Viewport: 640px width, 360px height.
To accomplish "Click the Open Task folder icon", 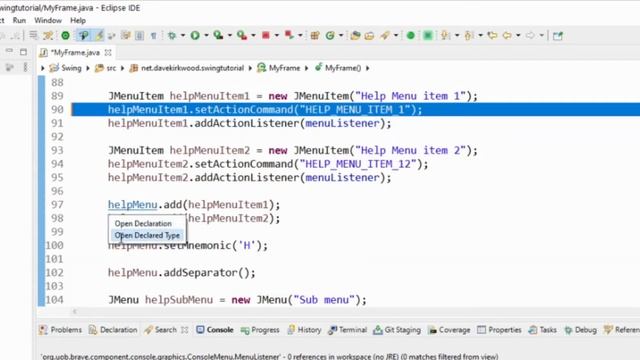I will pyautogui.click(x=369, y=36).
